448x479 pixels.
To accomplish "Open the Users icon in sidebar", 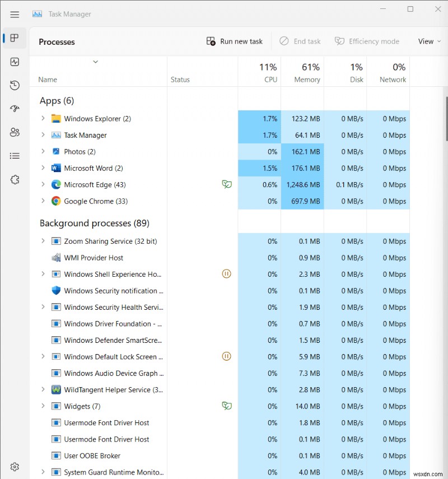I will click(15, 132).
